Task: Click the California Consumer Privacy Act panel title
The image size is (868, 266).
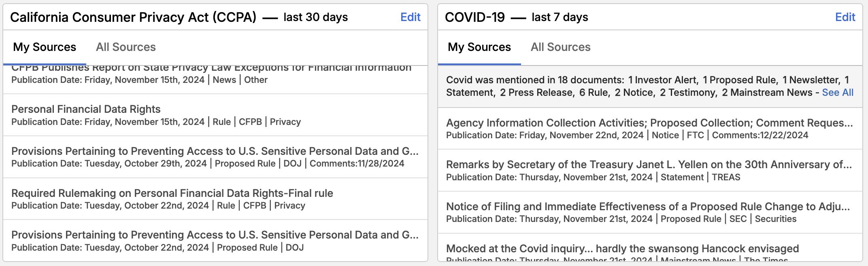Action: tap(133, 17)
